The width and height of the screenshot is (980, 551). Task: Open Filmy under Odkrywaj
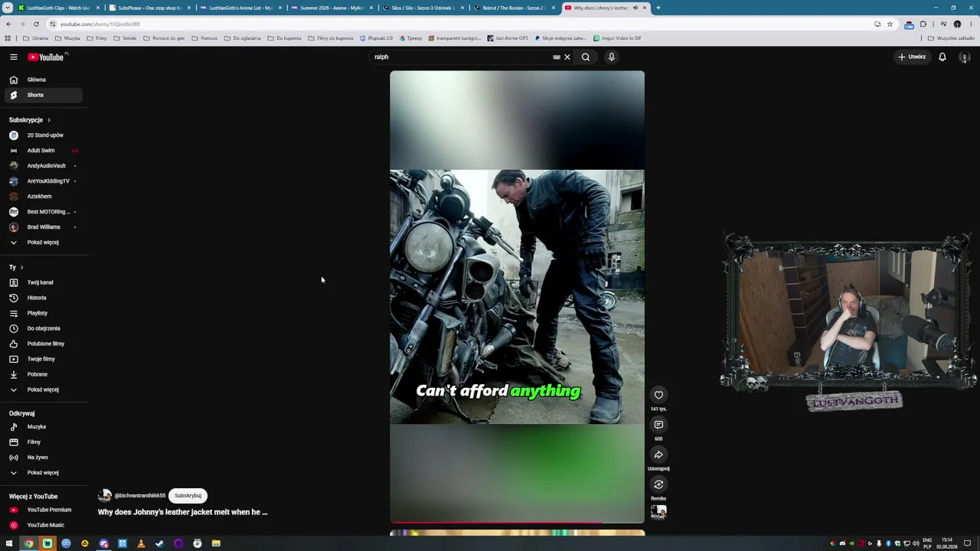(x=42, y=442)
